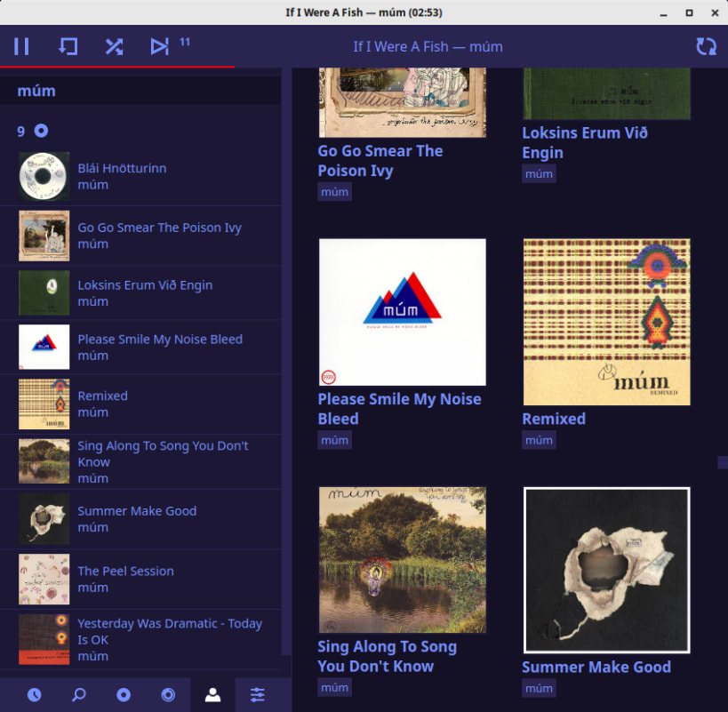Click múm tag under Loksins Erum Við Engin
728x712 pixels.
coord(539,173)
